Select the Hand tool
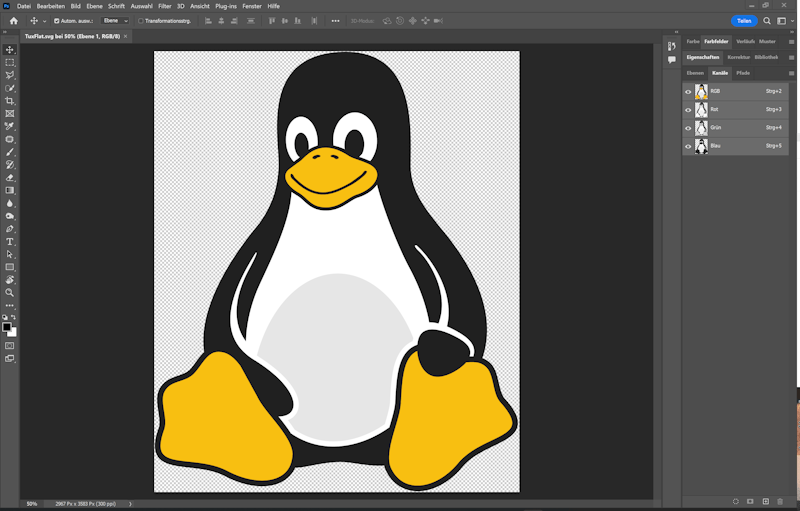This screenshot has height=511, width=800. point(10,279)
